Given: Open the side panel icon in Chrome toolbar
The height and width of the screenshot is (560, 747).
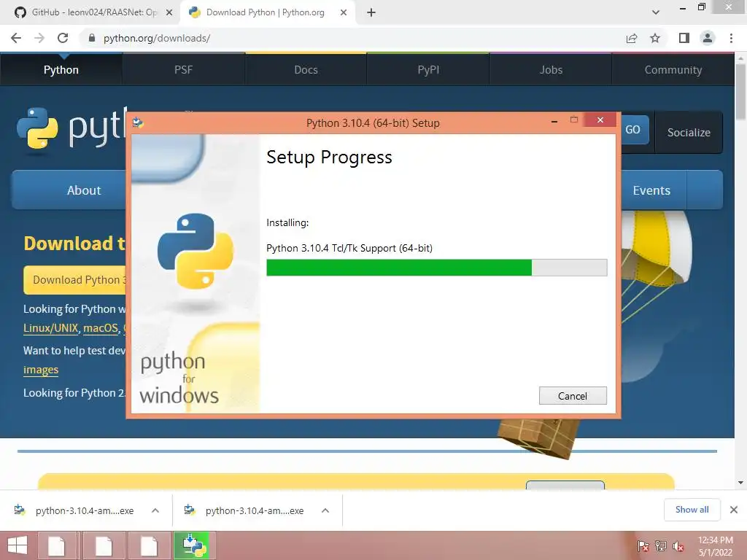Looking at the screenshot, I should click(x=684, y=38).
